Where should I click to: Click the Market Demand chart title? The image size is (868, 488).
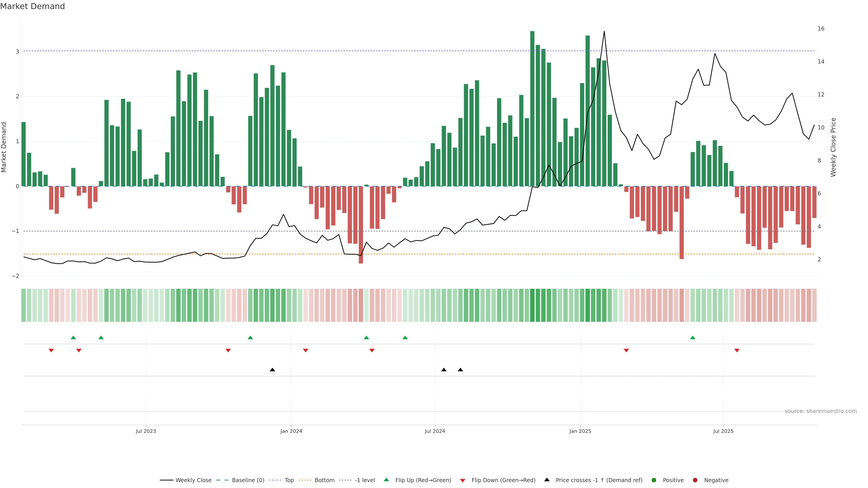32,6
